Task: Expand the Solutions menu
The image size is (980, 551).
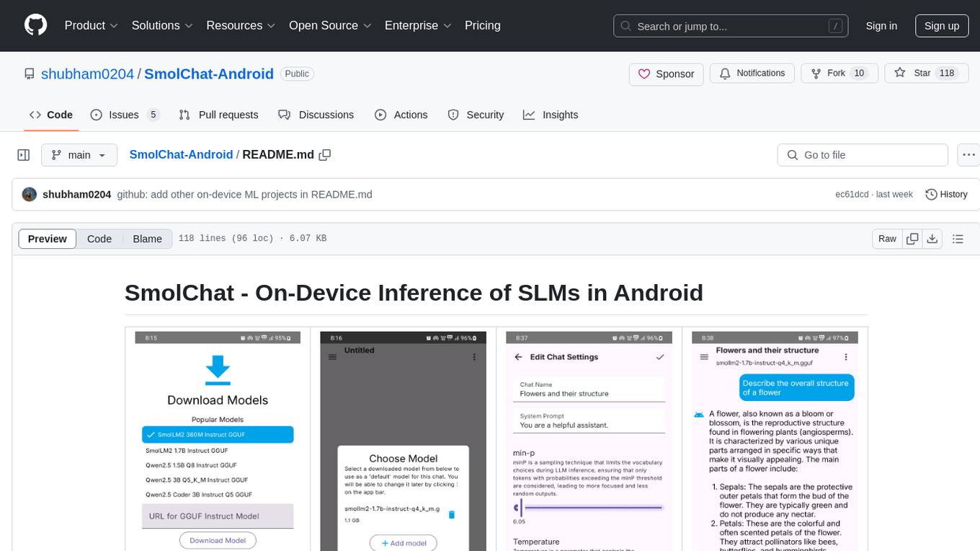Action: point(162,25)
